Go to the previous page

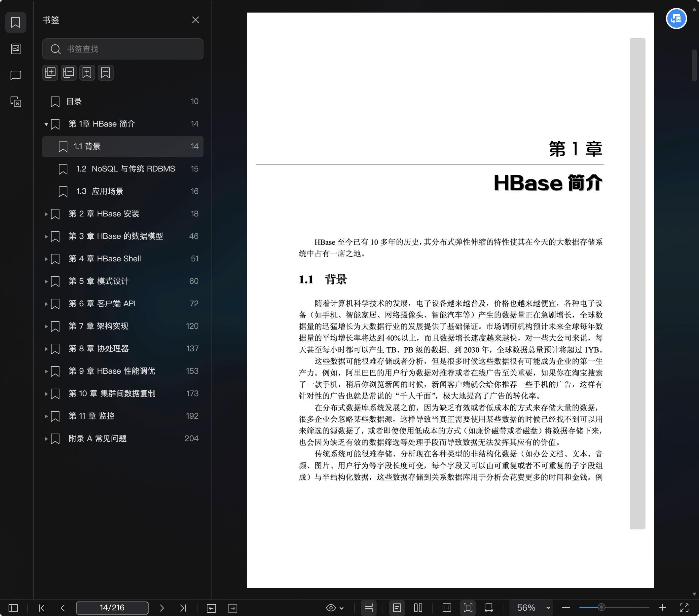[x=62, y=608]
